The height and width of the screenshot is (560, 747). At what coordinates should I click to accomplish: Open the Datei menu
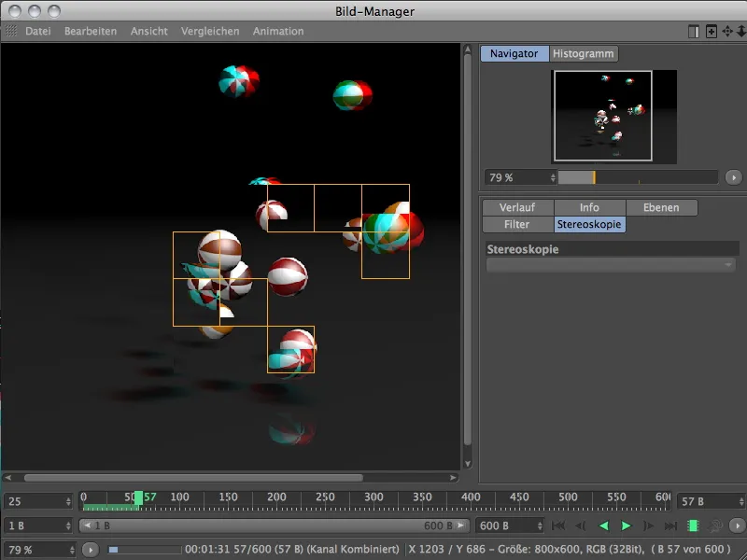[37, 32]
